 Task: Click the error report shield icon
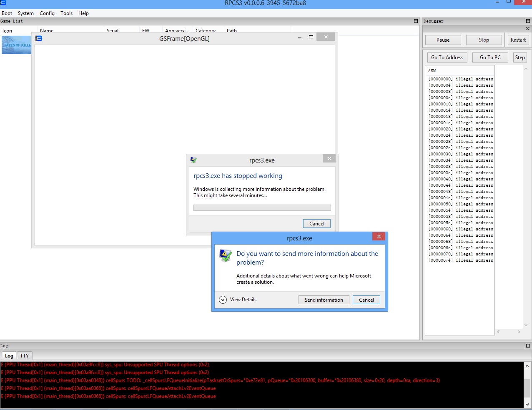(x=226, y=256)
